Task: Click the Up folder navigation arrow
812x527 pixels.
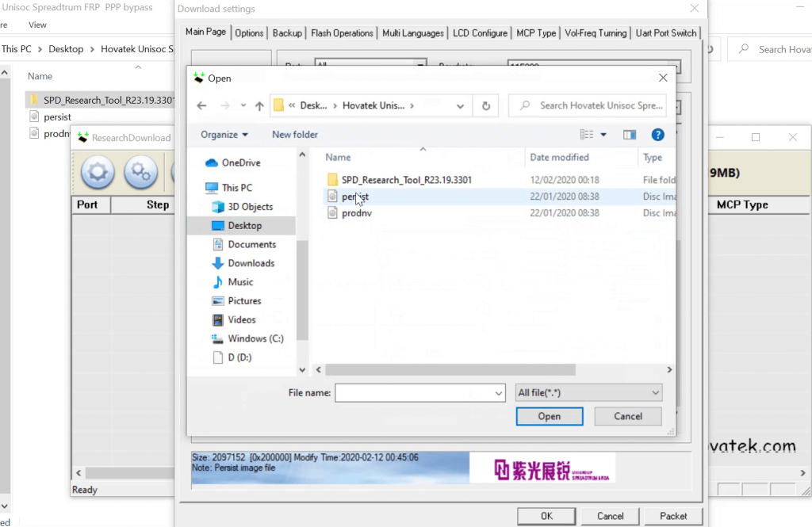Action: click(x=259, y=105)
